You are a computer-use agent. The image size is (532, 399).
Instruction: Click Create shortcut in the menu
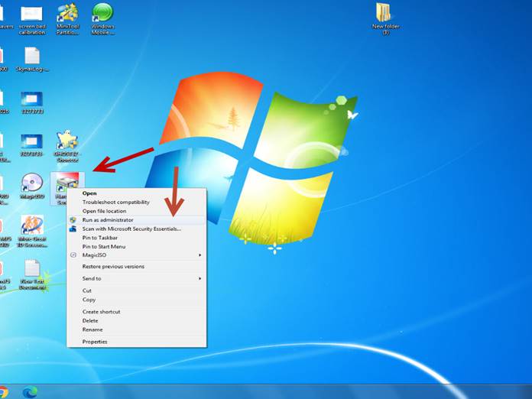coord(101,312)
